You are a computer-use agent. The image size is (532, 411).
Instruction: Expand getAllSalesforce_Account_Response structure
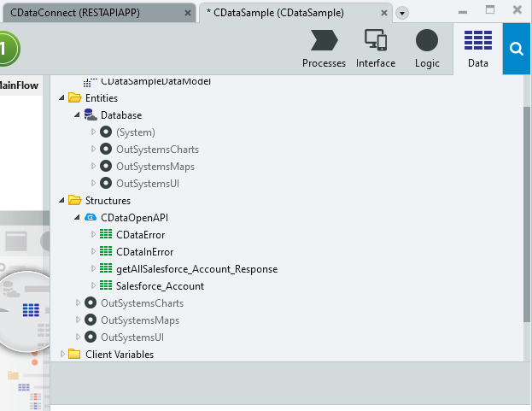point(93,269)
